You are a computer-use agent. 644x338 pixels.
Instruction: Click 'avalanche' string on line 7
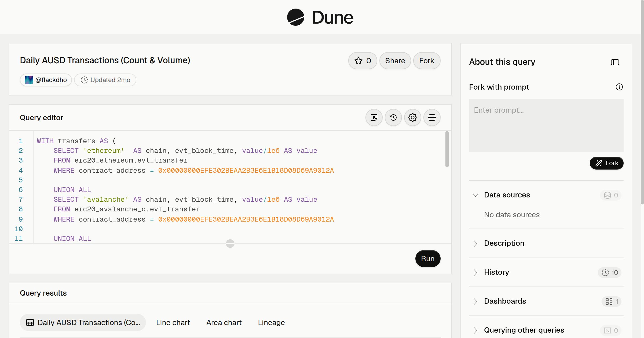pos(106,200)
